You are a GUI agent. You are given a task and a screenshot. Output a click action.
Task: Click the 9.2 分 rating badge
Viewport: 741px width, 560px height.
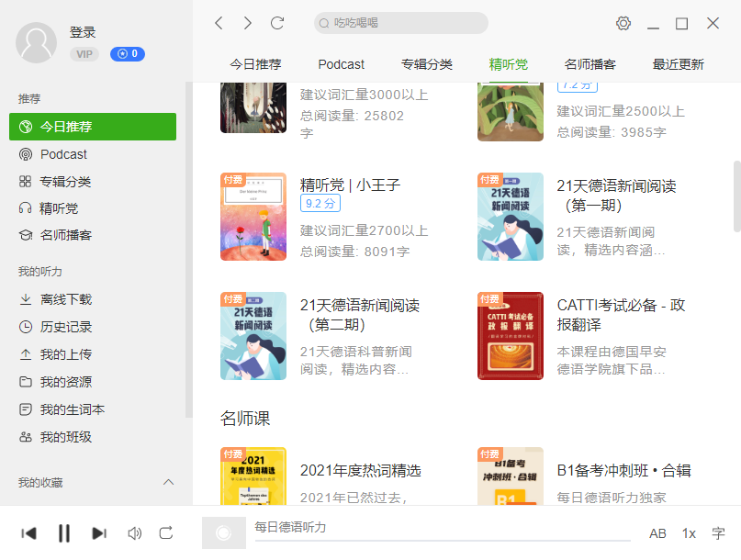coord(320,203)
